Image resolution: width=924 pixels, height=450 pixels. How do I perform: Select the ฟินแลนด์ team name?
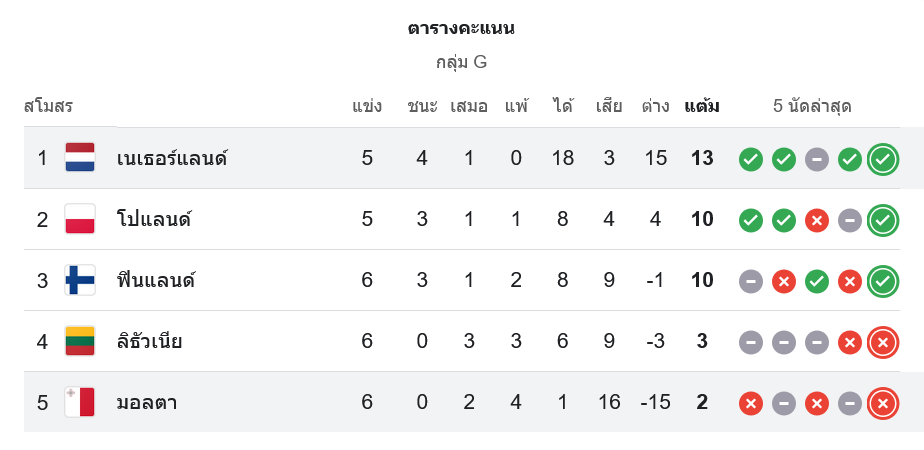click(x=155, y=280)
